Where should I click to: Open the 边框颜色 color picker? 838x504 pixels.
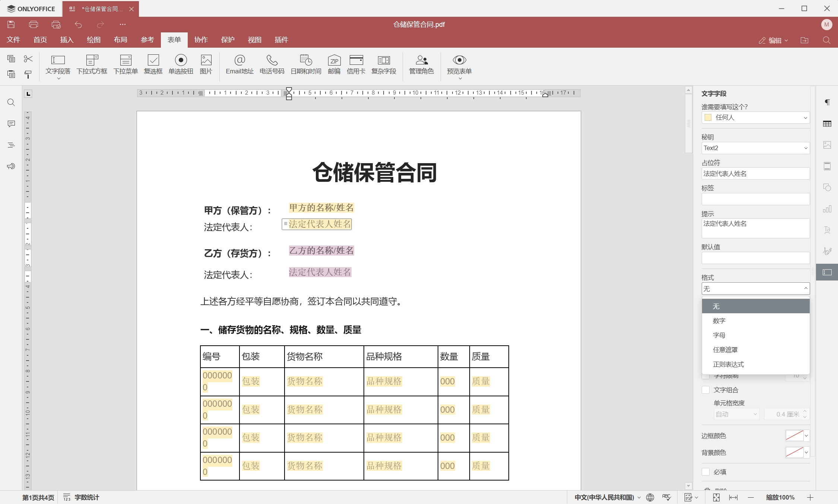(x=797, y=435)
